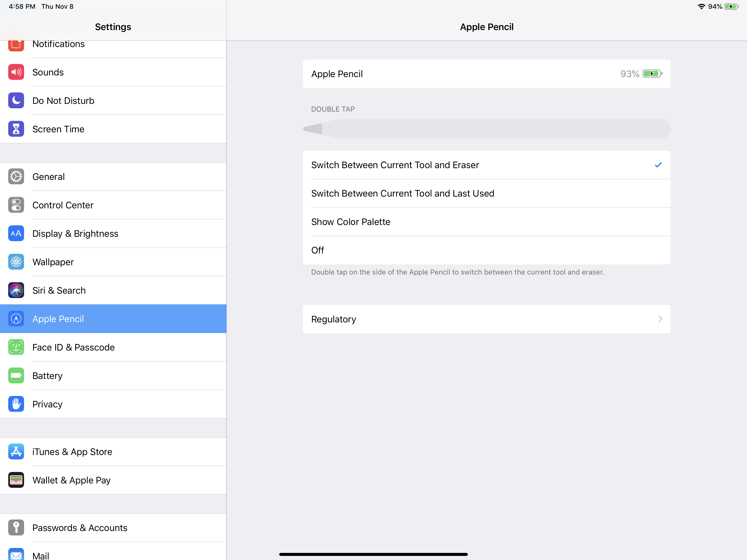
Task: Select Apple Pencil in sidebar
Action: (x=113, y=319)
